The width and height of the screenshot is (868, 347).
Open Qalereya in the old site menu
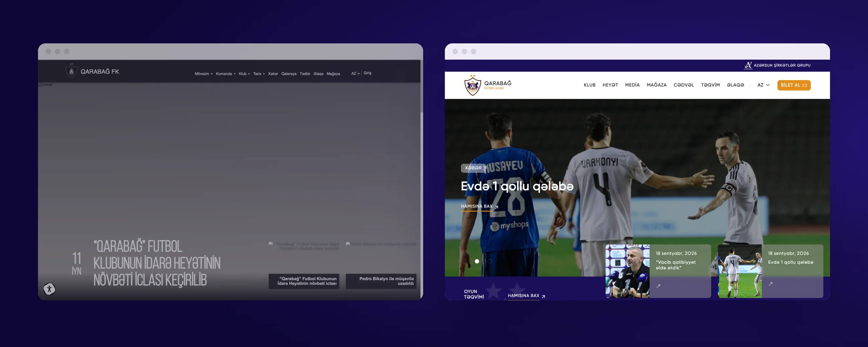(289, 74)
